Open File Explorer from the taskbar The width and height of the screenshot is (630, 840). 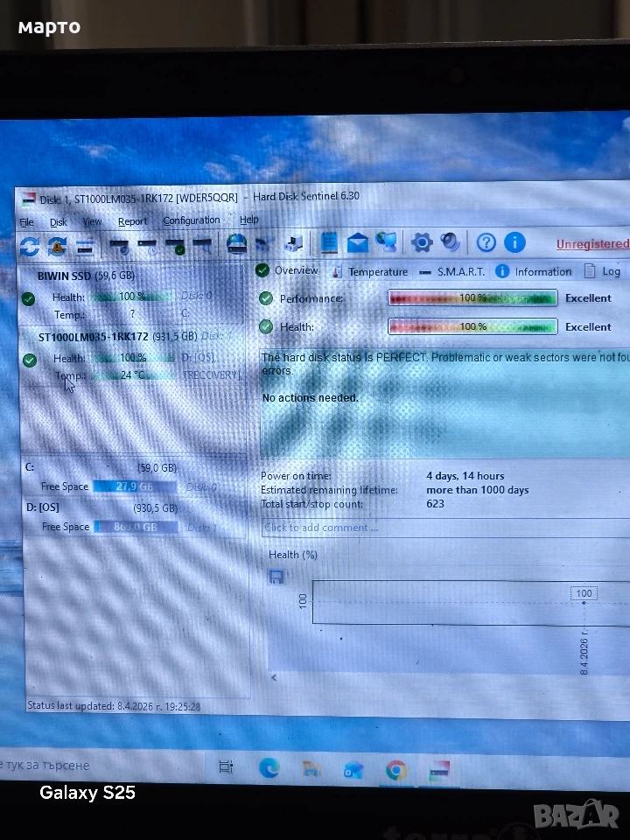coord(311,769)
